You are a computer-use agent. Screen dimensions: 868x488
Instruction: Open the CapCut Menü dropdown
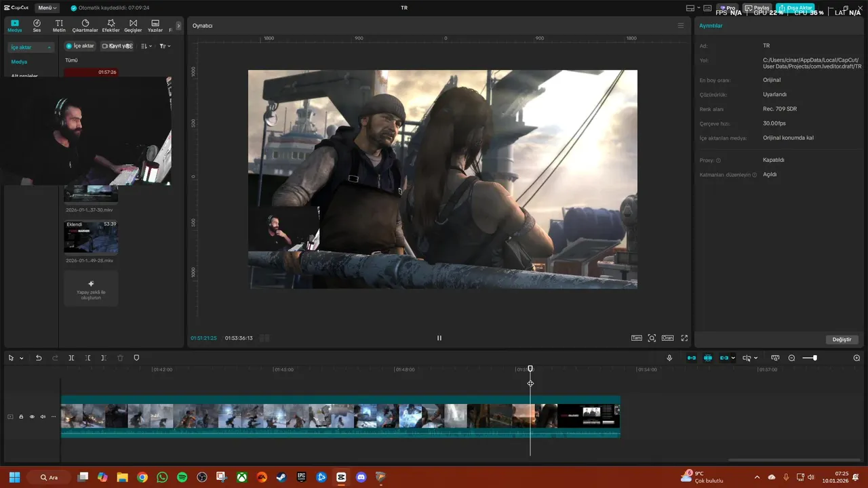pyautogui.click(x=47, y=7)
